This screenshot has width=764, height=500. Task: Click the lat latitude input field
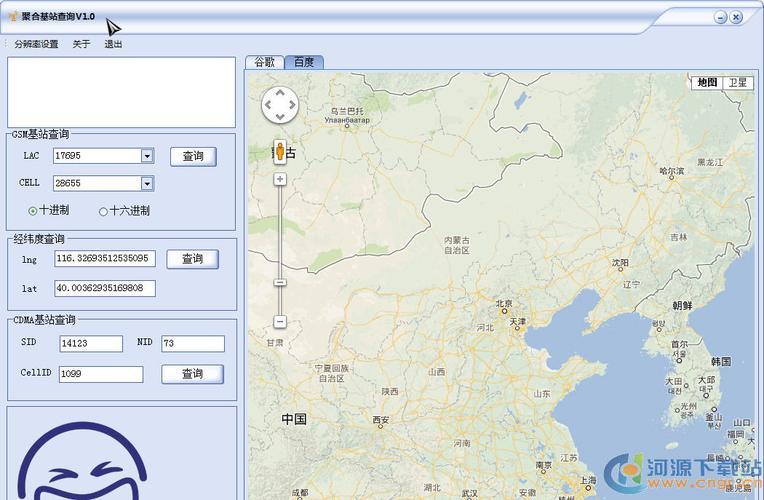click(105, 288)
